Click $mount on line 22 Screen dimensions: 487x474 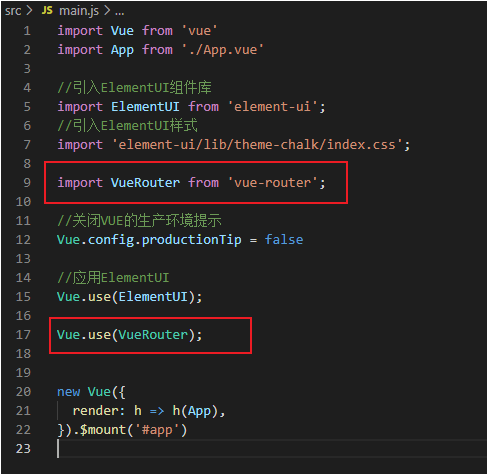click(x=103, y=430)
